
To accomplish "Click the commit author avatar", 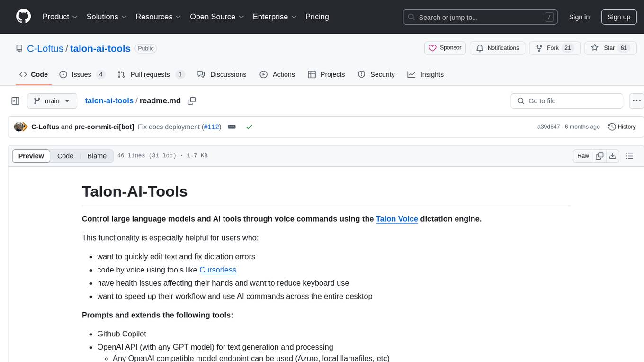I will [x=19, y=127].
